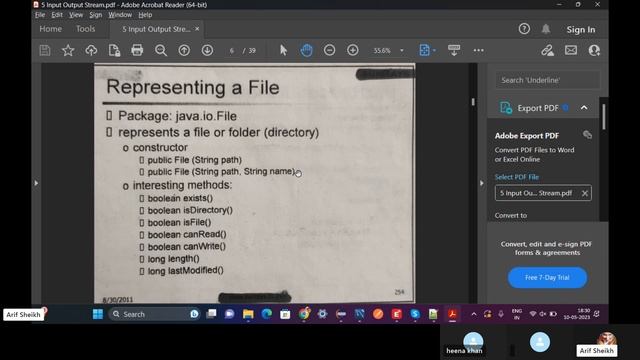Click the taskbar Search box
Screen dimensions: 640x360
[154, 314]
